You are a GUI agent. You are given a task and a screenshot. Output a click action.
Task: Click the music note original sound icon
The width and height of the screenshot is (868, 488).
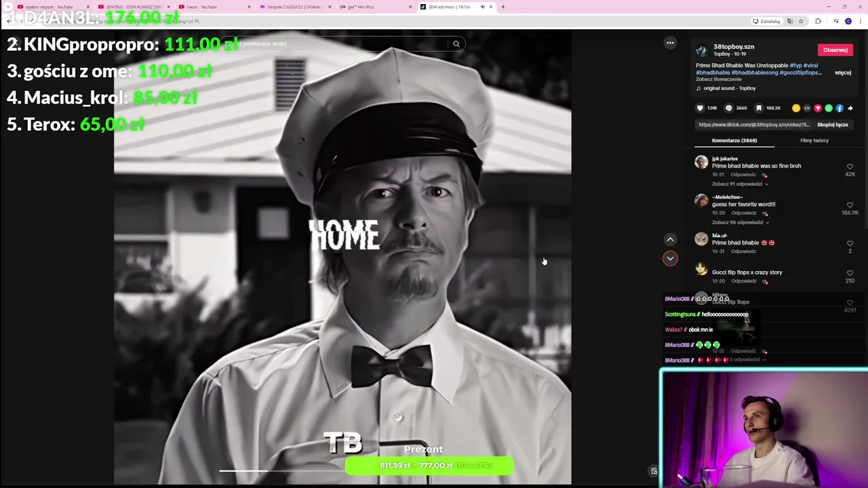(698, 88)
